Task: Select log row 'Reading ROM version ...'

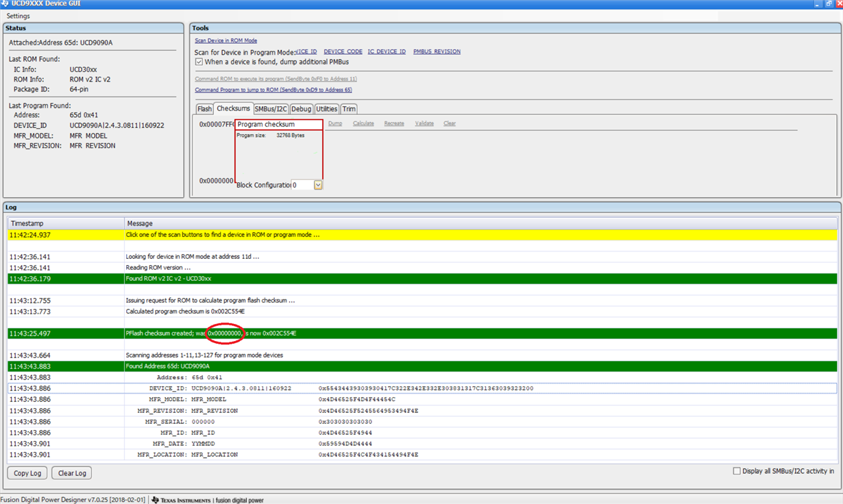Action: coord(422,268)
